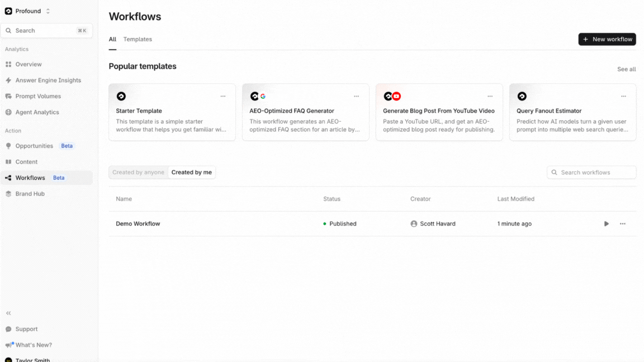Open Overview in the sidebar
644x362 pixels.
29,64
